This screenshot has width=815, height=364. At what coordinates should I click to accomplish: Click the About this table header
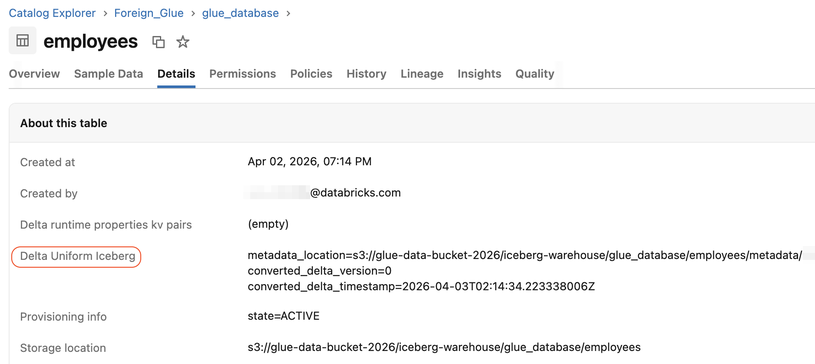pyautogui.click(x=63, y=123)
